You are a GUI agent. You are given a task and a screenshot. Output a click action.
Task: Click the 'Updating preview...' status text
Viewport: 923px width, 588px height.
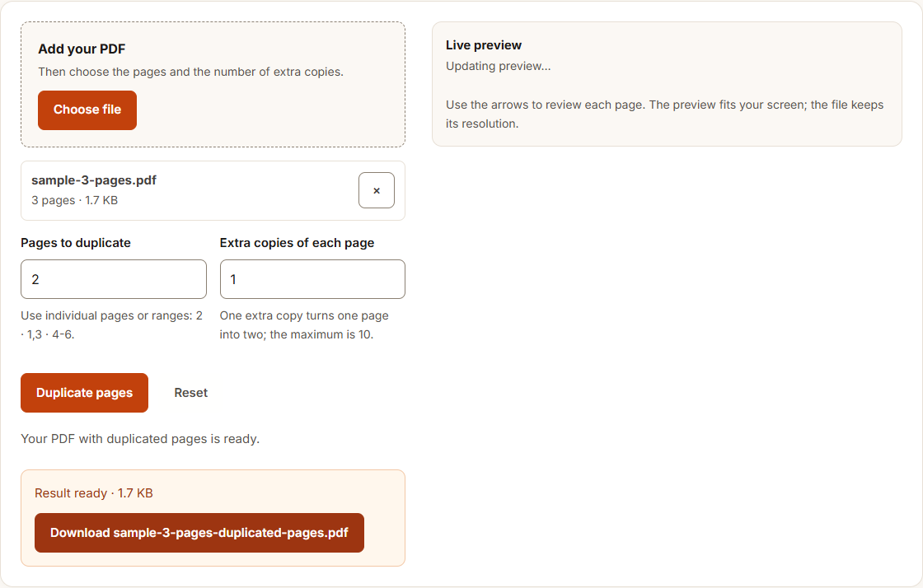498,66
